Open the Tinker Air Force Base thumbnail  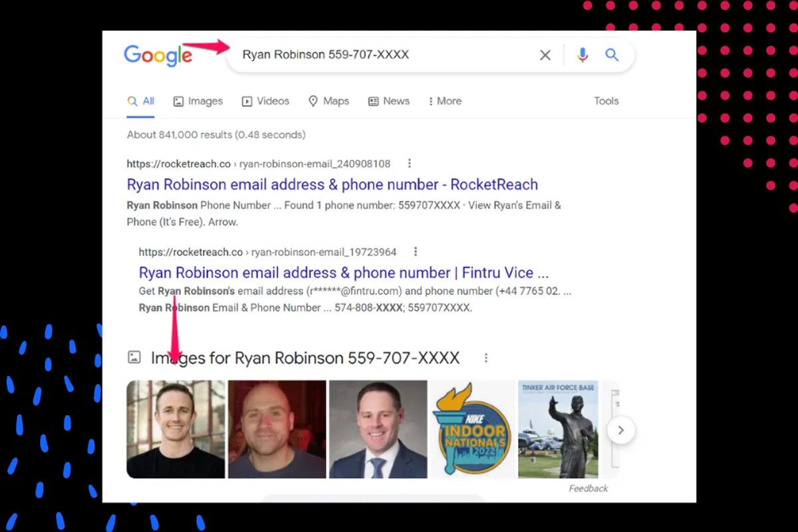pyautogui.click(x=559, y=430)
